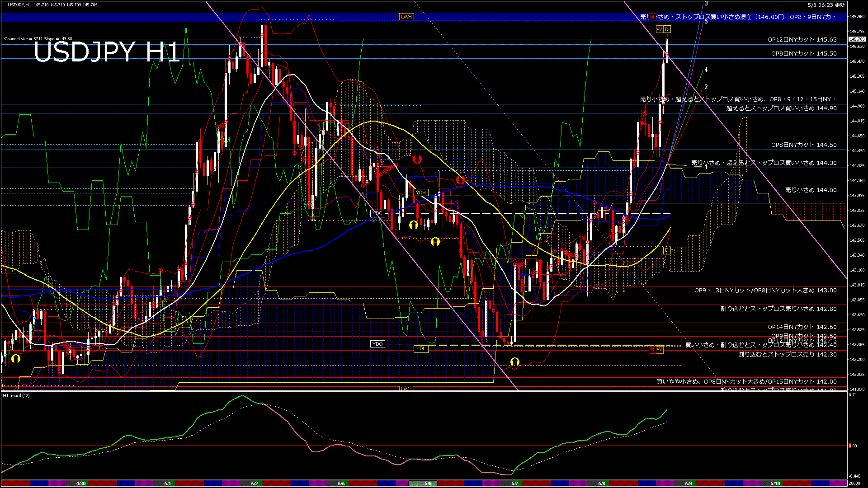This screenshot has width=868, height=488.
Task: Click the 'OP14日NYカット 142.60' label
Action: pyautogui.click(x=802, y=327)
